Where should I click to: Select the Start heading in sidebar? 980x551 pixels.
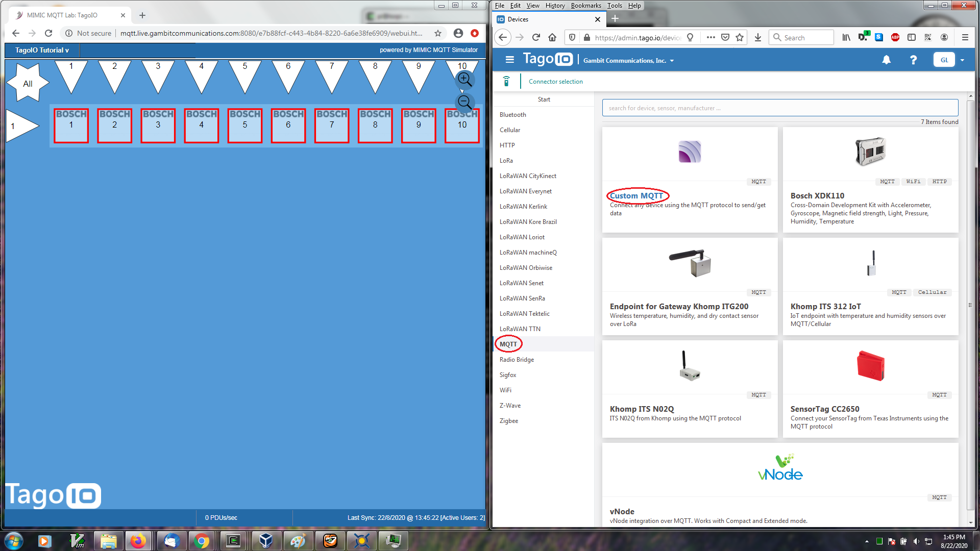point(544,99)
